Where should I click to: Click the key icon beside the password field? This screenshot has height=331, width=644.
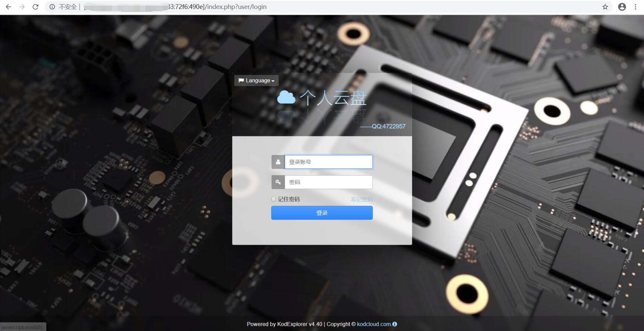(x=278, y=182)
